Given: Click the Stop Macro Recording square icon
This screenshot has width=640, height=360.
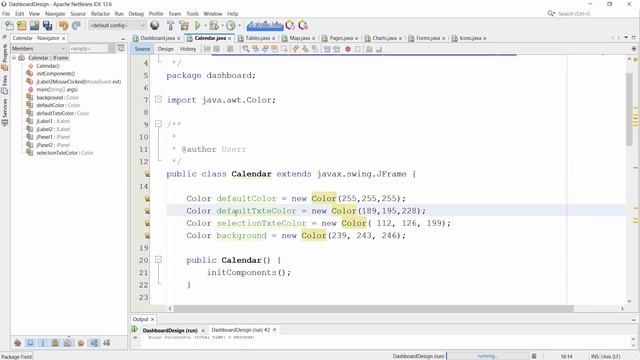Looking at the screenshot, I should (358, 49).
